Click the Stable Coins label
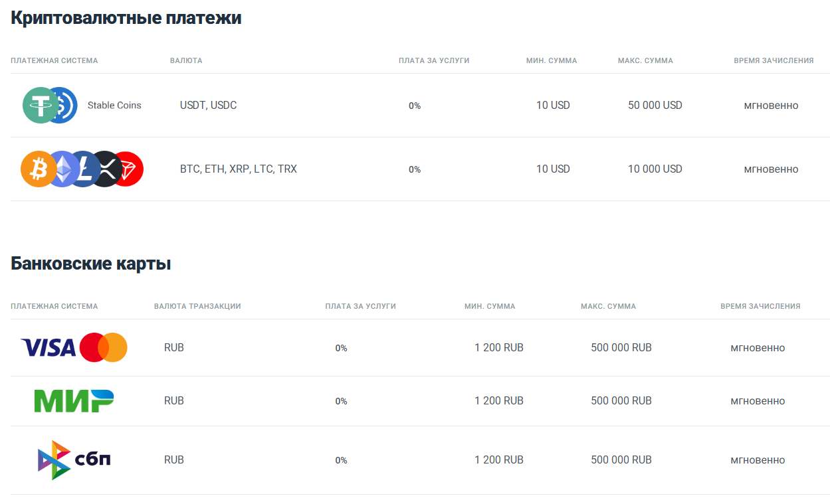The image size is (830, 504). [114, 105]
